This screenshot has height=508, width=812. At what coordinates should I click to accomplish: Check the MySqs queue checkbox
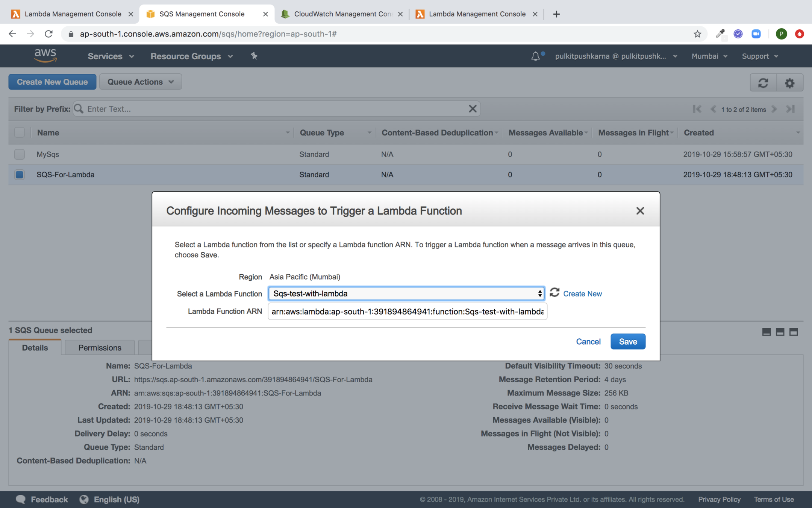coord(20,154)
